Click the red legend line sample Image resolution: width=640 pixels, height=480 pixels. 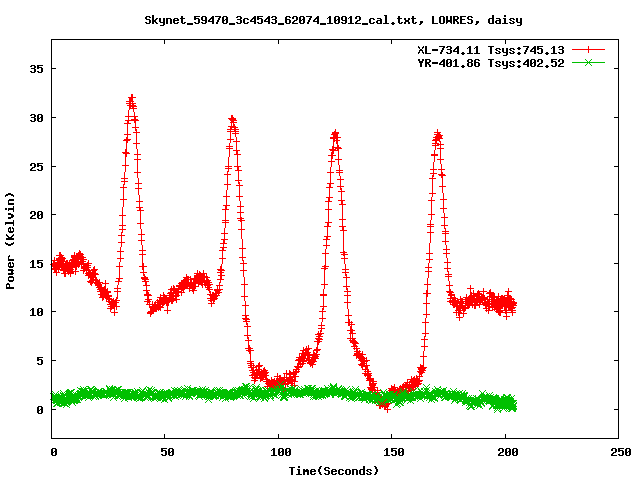pyautogui.click(x=588, y=50)
